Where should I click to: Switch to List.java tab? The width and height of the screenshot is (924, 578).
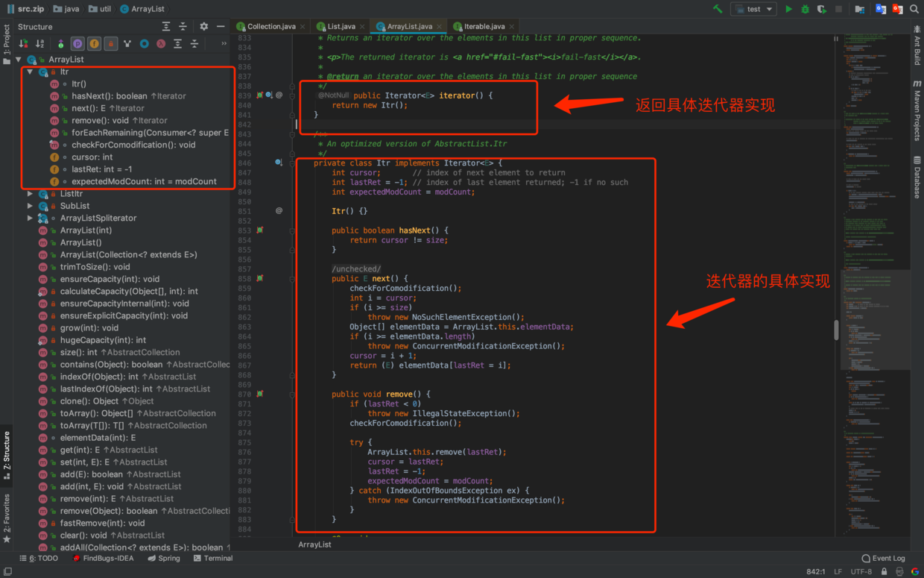[x=341, y=26]
